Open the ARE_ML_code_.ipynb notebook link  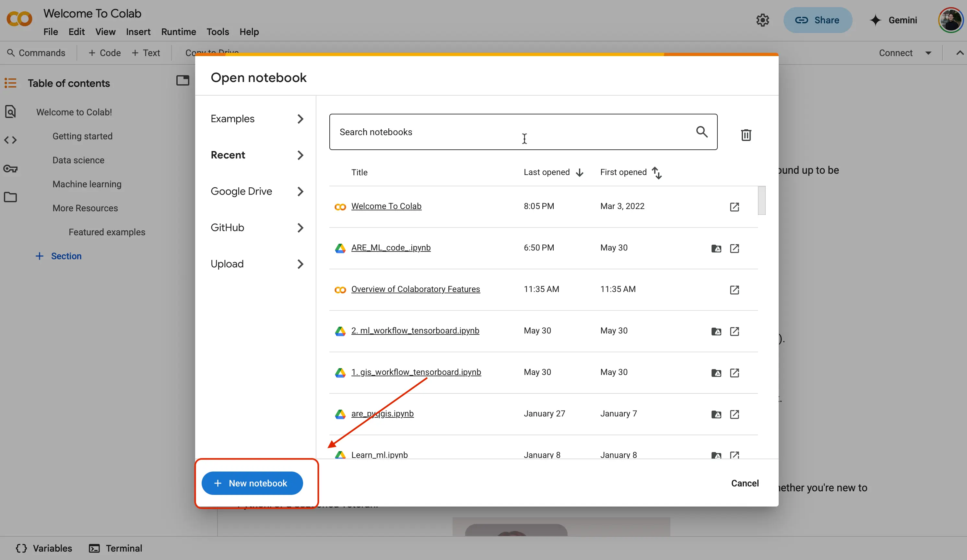pyautogui.click(x=391, y=248)
